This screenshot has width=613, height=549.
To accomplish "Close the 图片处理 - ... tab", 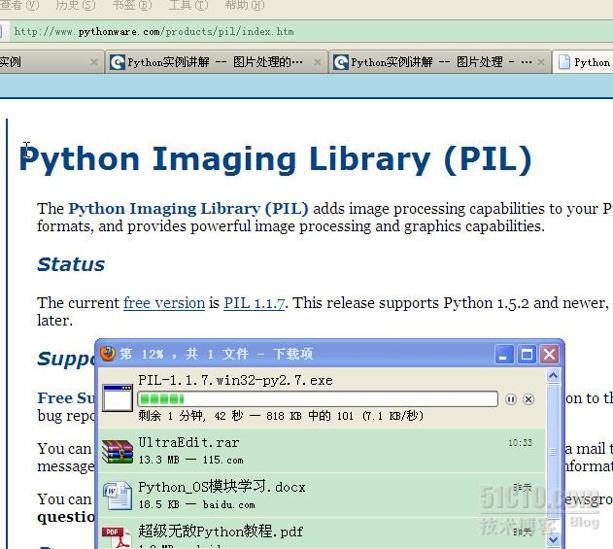I will [541, 62].
